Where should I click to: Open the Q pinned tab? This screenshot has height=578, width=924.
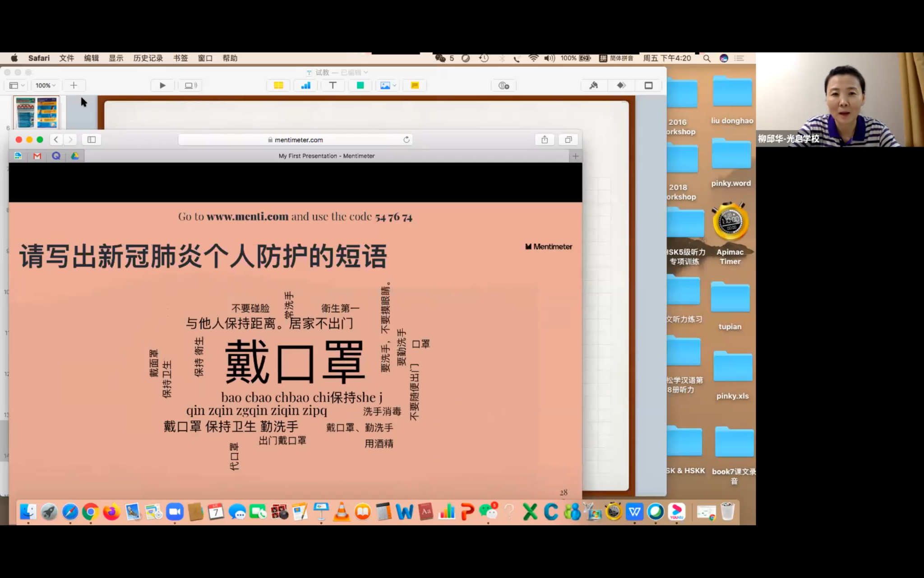(x=56, y=156)
